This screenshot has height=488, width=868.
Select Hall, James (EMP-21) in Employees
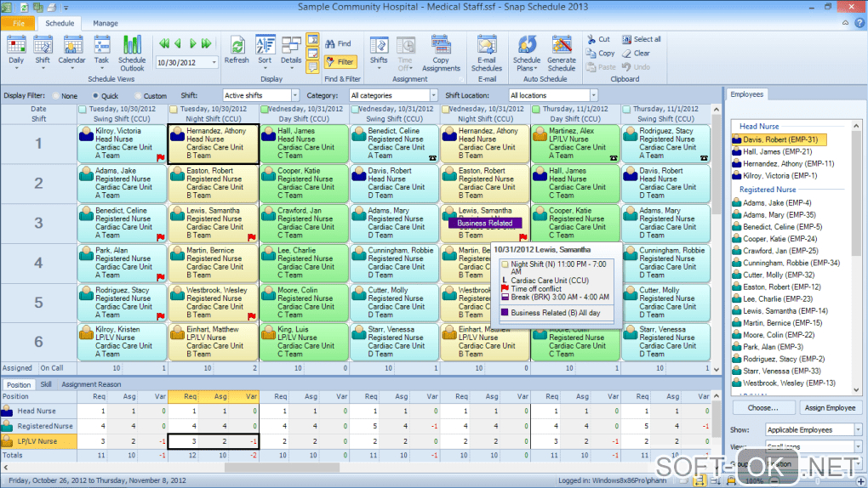point(772,151)
